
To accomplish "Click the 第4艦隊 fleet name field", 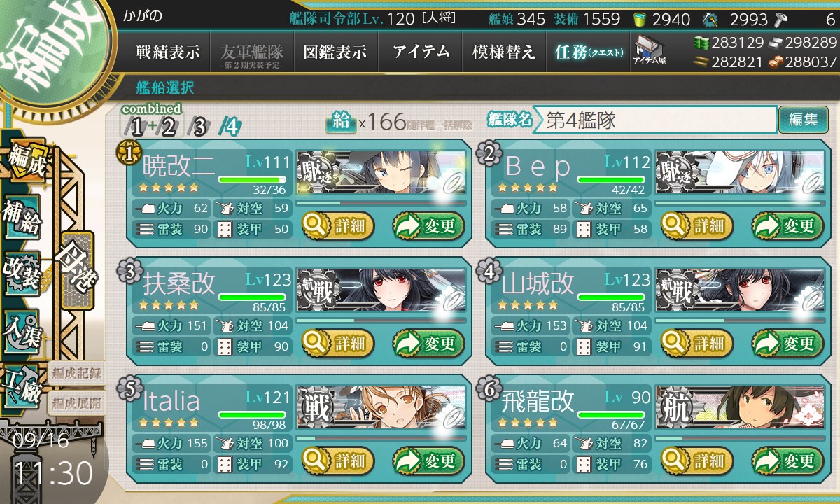I will (x=654, y=120).
